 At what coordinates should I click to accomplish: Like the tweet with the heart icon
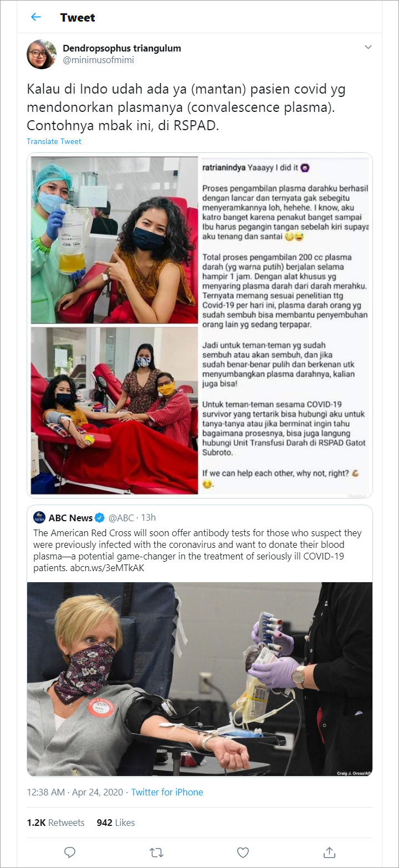243,852
